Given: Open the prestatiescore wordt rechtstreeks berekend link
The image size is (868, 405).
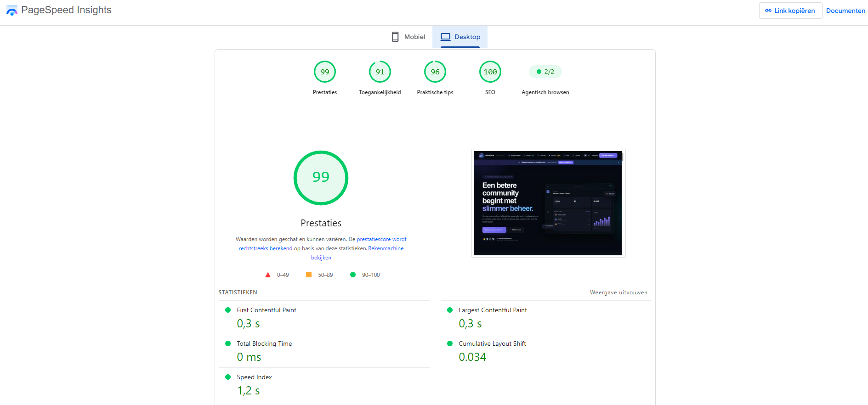Looking at the screenshot, I should [x=323, y=244].
